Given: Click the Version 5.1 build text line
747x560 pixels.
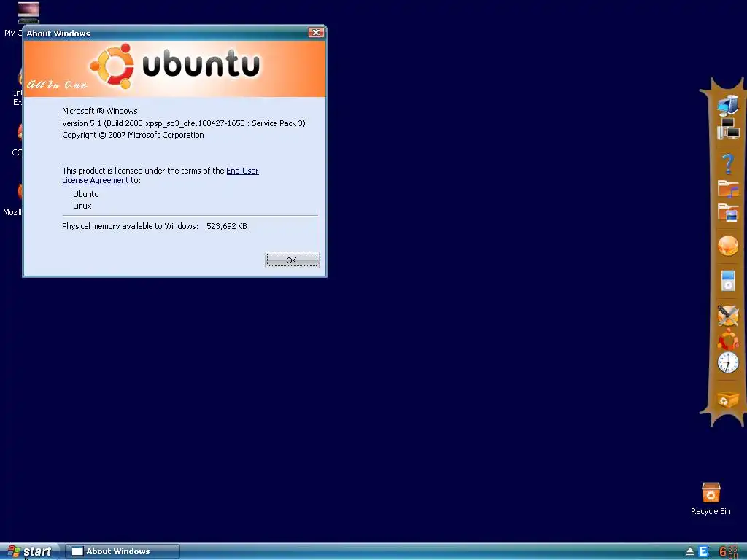Looking at the screenshot, I should click(183, 122).
